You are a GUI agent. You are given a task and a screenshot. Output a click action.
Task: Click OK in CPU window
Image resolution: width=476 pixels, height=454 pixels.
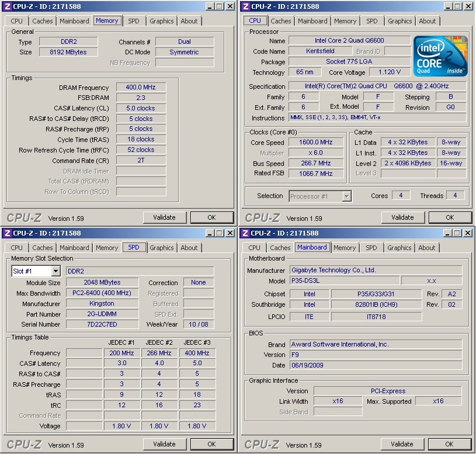(450, 217)
